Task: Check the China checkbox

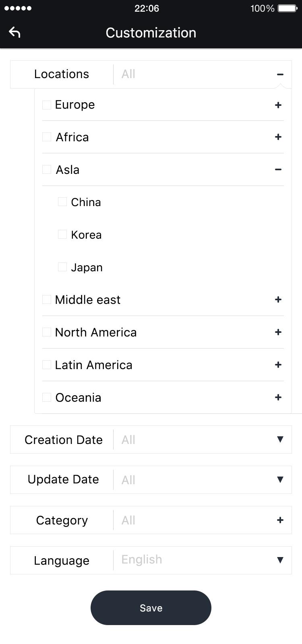Action: [x=62, y=201]
